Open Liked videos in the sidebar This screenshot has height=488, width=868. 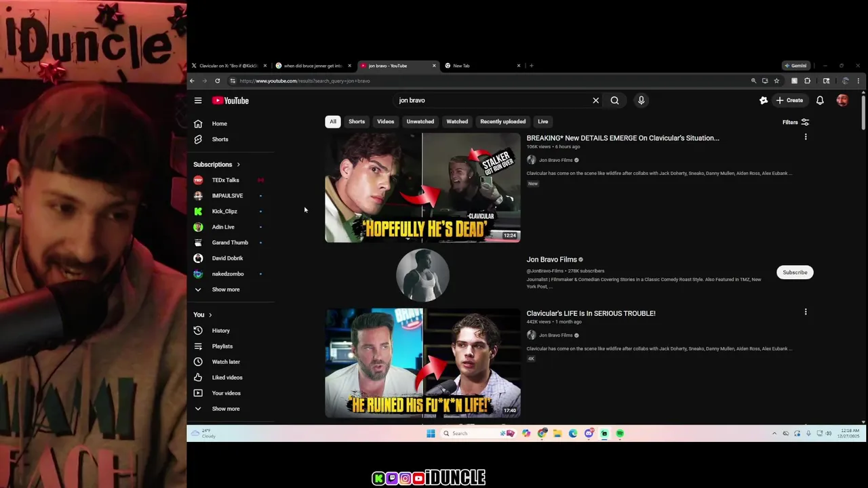(x=231, y=377)
